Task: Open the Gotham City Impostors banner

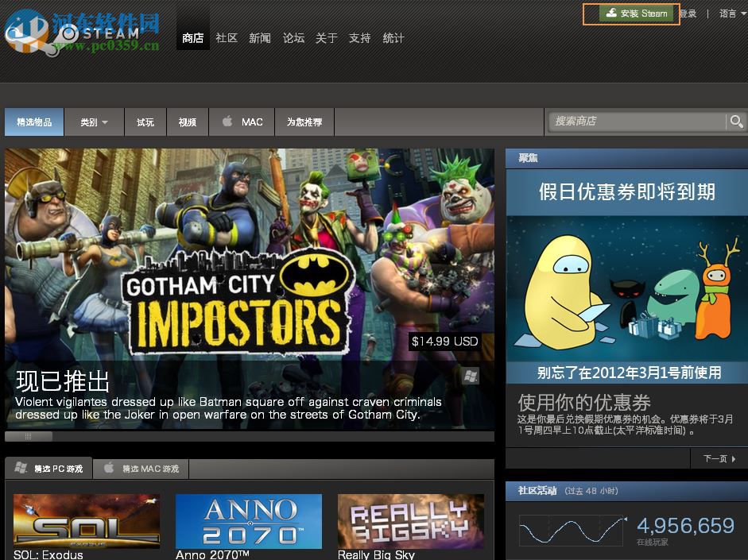Action: pos(250,289)
